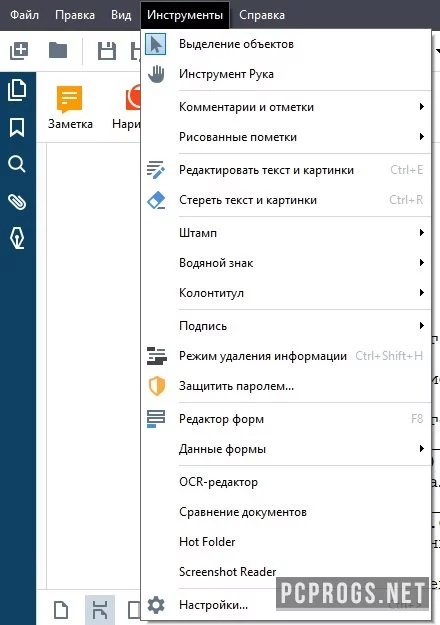Open the Файл menu
This screenshot has height=625, width=440.
[x=24, y=15]
